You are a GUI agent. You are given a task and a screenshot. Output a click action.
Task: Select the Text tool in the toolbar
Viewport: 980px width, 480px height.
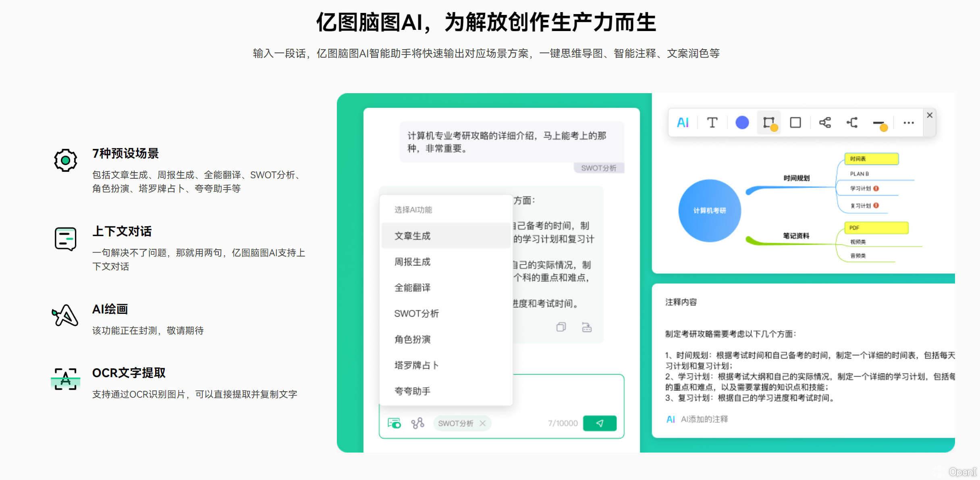coord(712,122)
